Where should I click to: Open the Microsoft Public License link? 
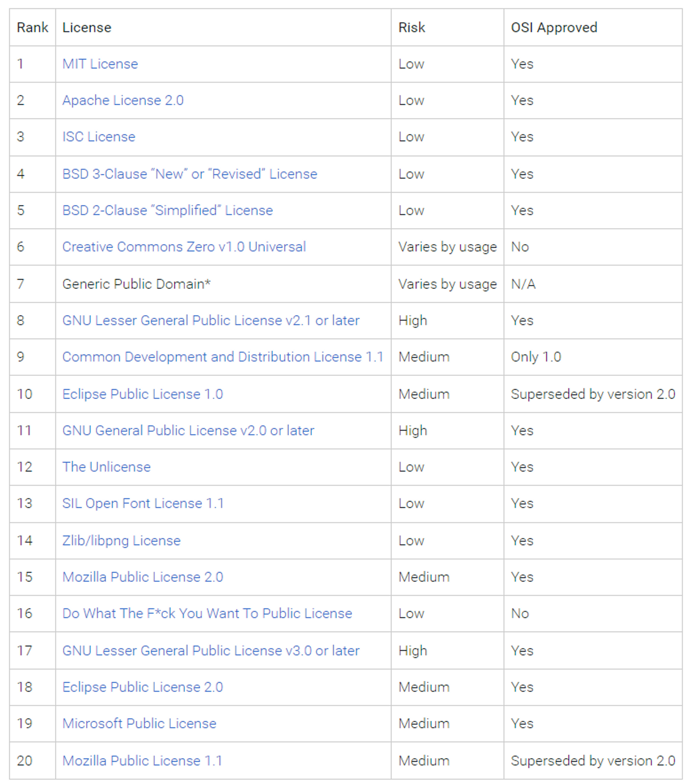coord(139,723)
